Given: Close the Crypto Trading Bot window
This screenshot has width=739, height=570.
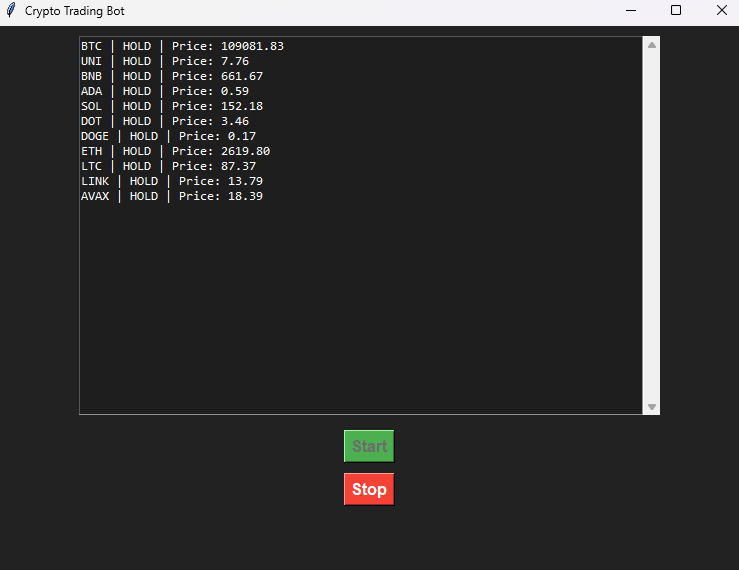Looking at the screenshot, I should [722, 10].
